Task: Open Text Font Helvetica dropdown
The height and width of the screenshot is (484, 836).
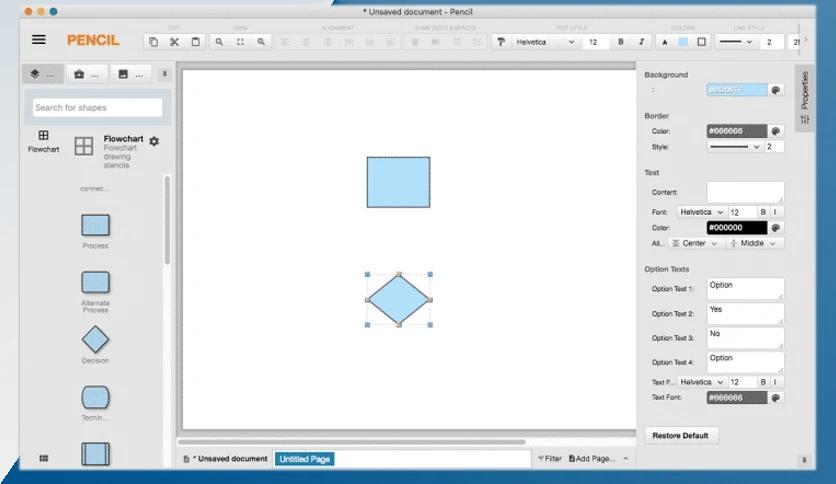Action: pos(702,212)
